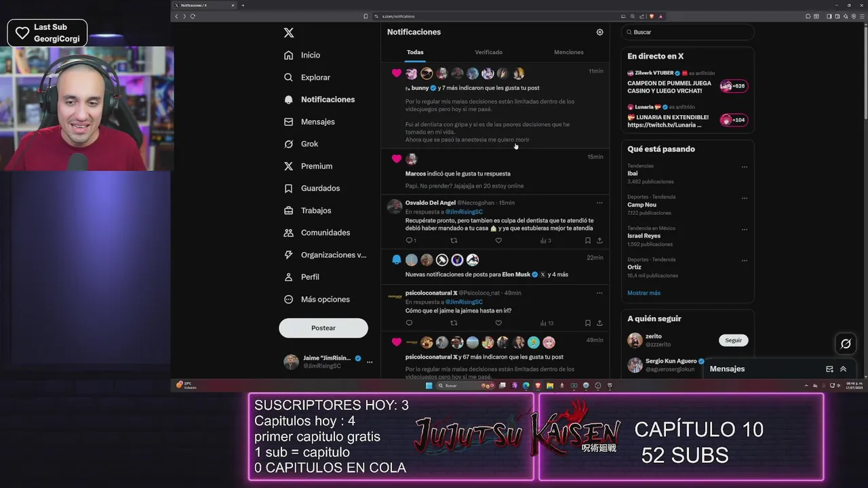868x488 pixels.
Task: Share psicoloconatural's post
Action: (599, 323)
